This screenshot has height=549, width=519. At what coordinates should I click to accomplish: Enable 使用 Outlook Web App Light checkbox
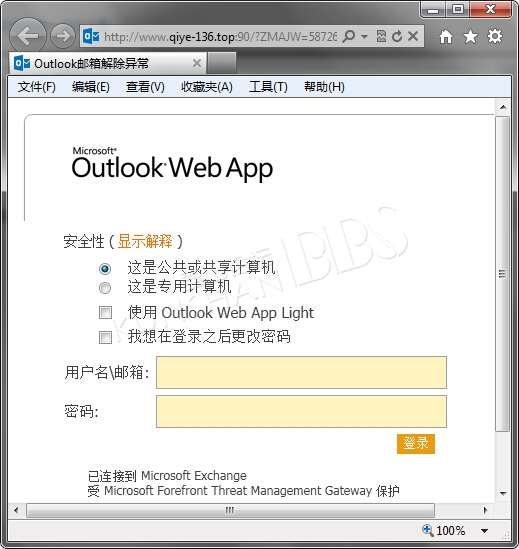click(105, 312)
